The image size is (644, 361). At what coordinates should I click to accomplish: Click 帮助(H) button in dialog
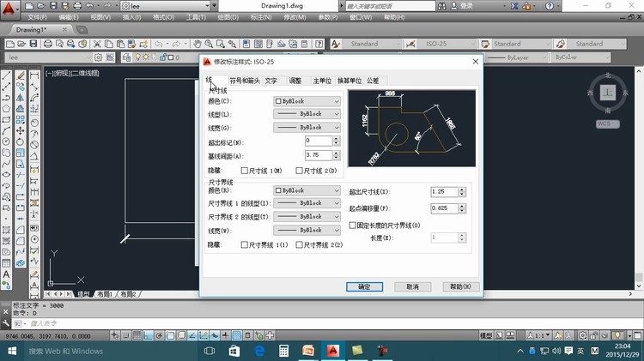pyautogui.click(x=460, y=286)
